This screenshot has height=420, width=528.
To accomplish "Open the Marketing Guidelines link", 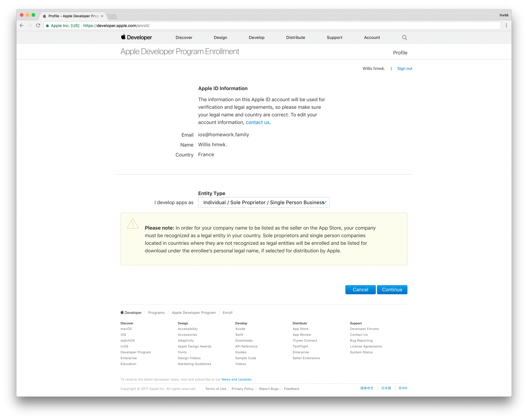I will click(194, 364).
